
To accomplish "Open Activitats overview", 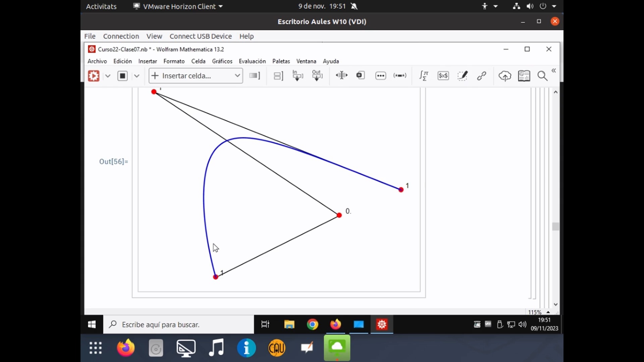I will coord(101,6).
